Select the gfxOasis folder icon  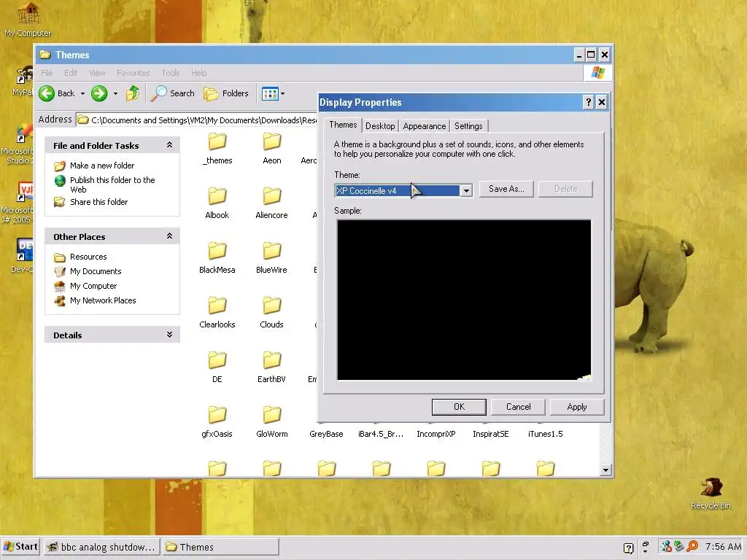(x=217, y=415)
